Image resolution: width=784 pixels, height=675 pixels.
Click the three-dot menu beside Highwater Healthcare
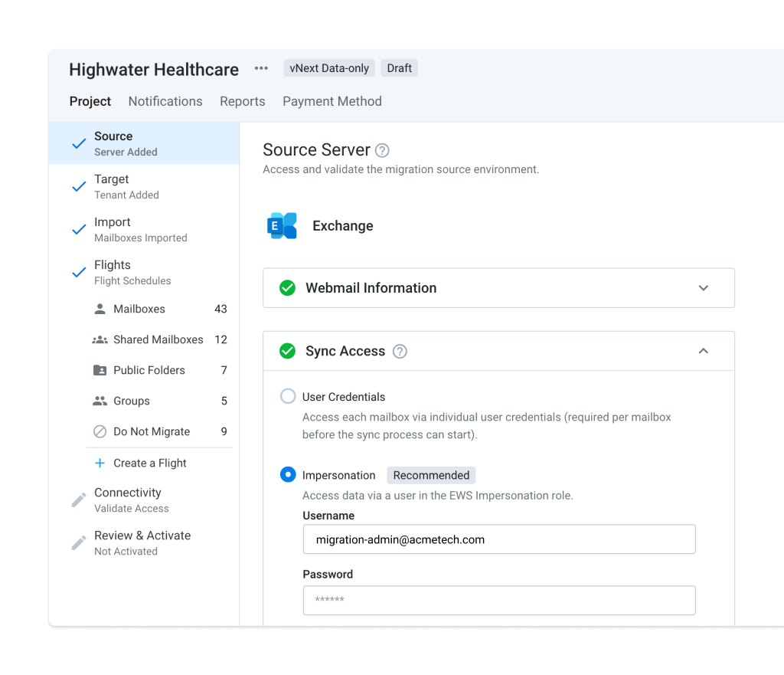coord(260,68)
